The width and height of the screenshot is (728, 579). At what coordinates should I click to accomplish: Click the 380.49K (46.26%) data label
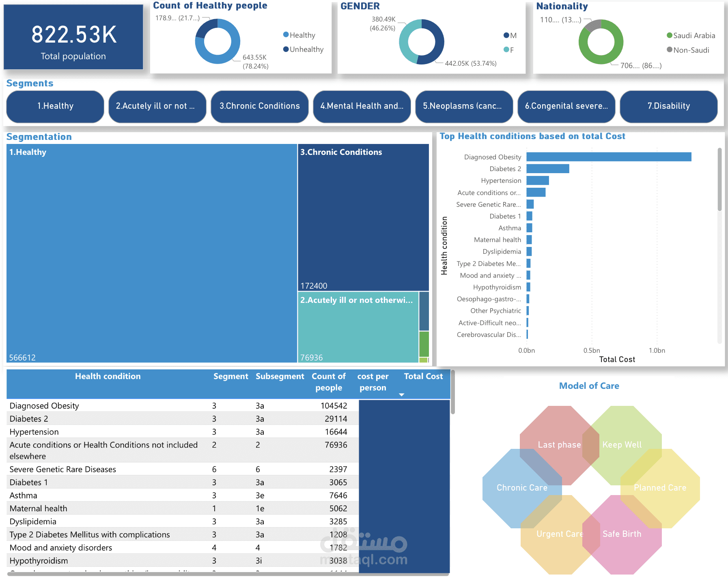(383, 24)
